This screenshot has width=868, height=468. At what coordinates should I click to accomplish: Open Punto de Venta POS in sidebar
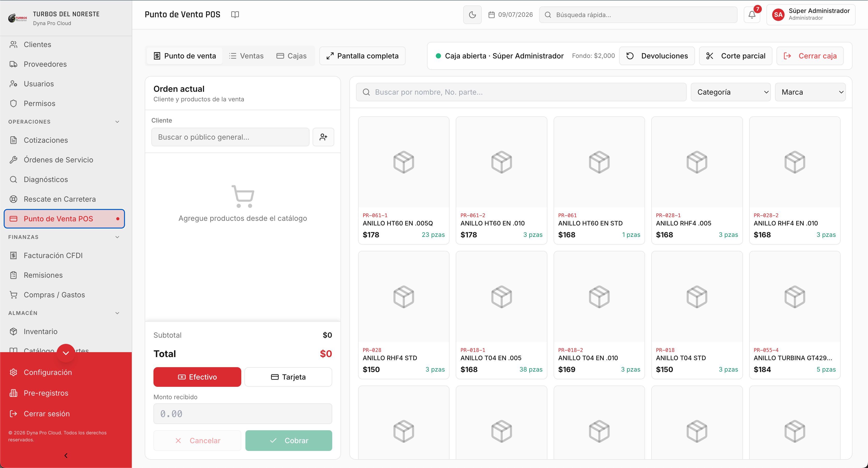click(64, 219)
